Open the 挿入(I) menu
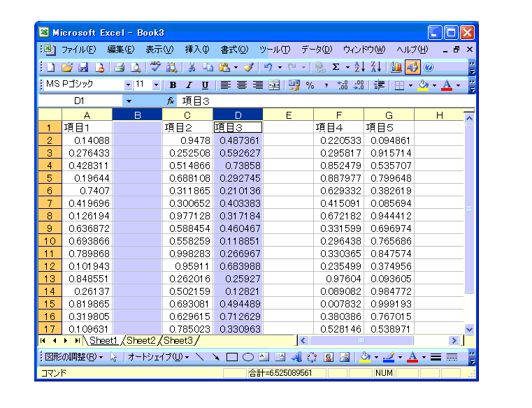 click(x=197, y=50)
